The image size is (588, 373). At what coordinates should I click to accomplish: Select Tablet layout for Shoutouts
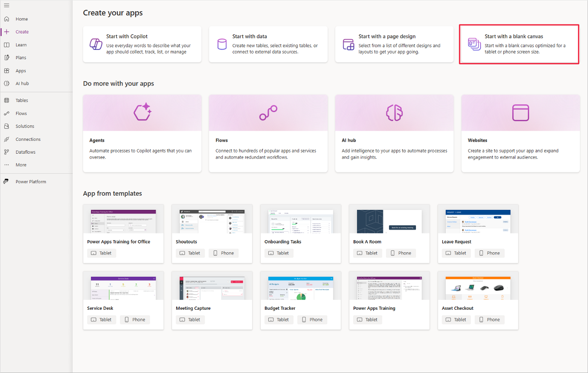click(x=190, y=253)
